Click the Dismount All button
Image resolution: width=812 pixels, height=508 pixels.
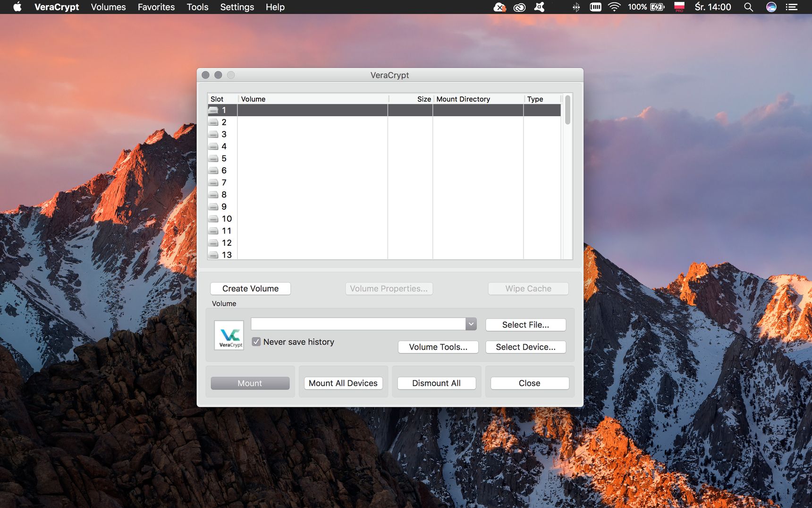[x=436, y=383]
